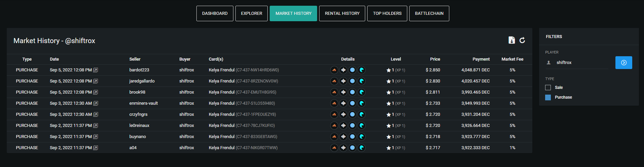Click orange edition icon in brook98 row
Image resolution: width=644 pixels, height=167 pixels.
334,92
